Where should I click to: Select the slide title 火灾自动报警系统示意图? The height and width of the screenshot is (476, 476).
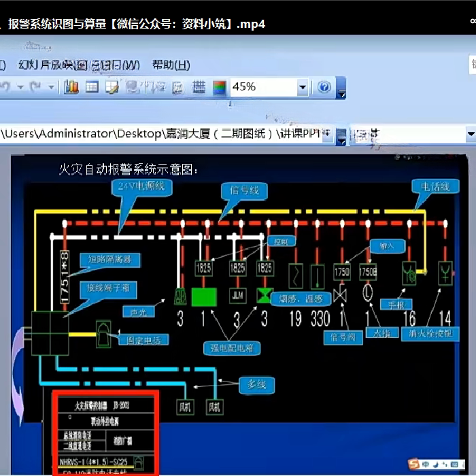[x=128, y=169]
